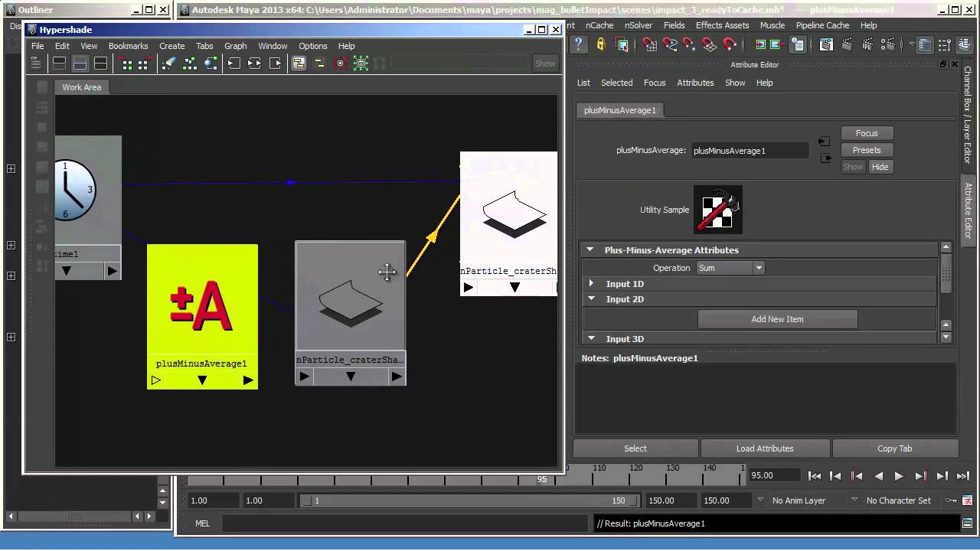The image size is (980, 551).
Task: Click the render current frame icon
Action: [x=846, y=44]
